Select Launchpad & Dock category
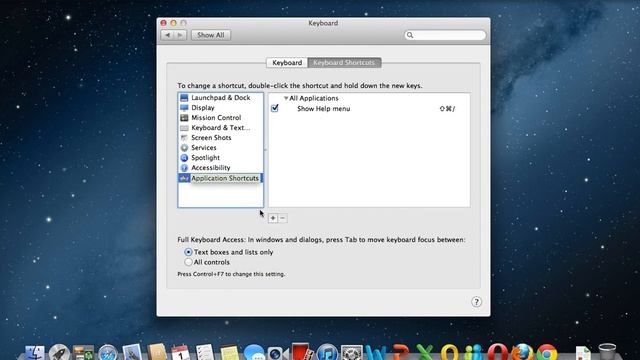Viewport: 640px width, 360px height. click(x=220, y=98)
